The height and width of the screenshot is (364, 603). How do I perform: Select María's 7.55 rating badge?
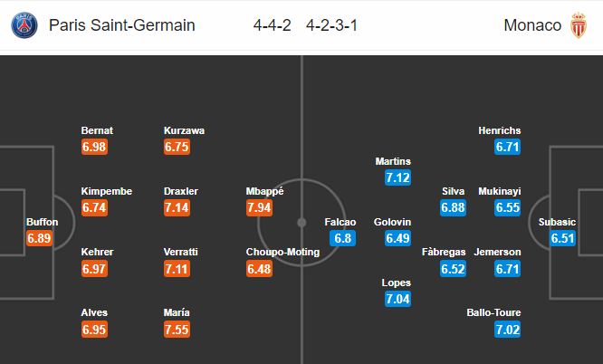coord(177,330)
